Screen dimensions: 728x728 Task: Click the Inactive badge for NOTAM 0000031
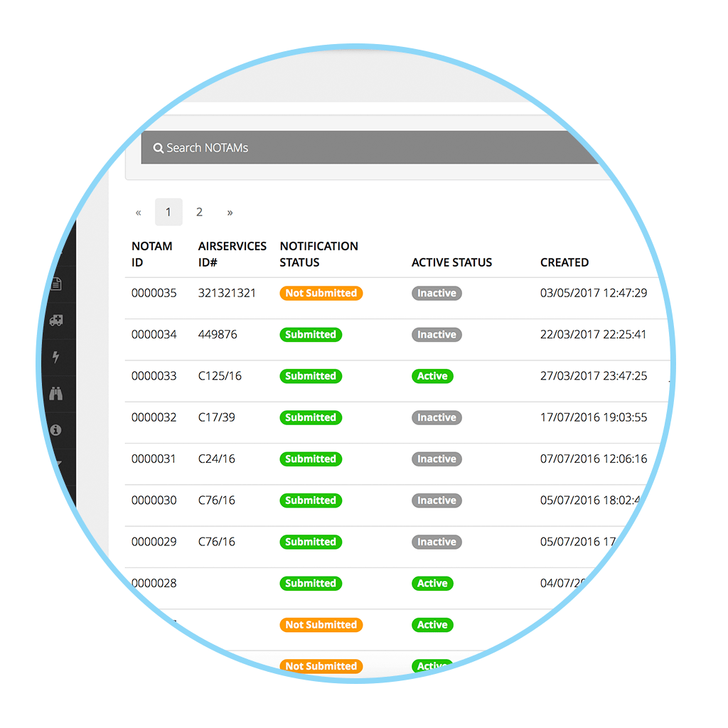point(437,459)
